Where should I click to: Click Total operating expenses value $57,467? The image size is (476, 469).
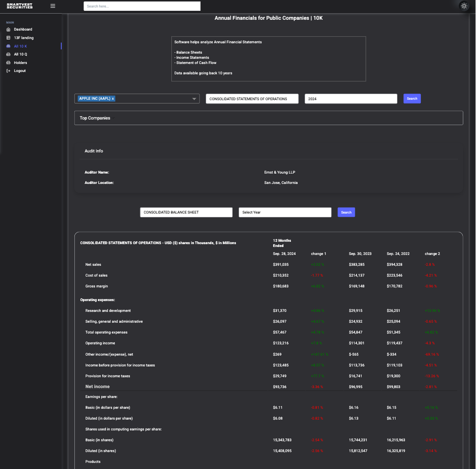pos(280,333)
